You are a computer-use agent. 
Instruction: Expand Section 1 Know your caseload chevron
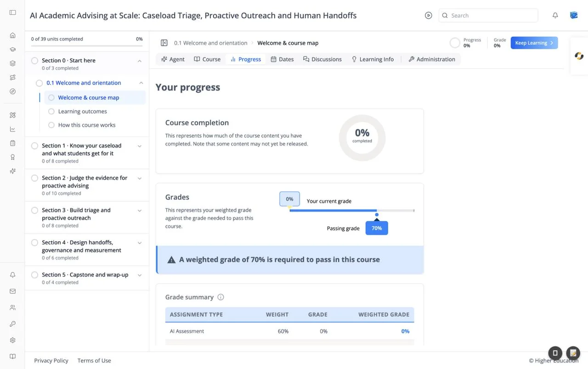[140, 146]
